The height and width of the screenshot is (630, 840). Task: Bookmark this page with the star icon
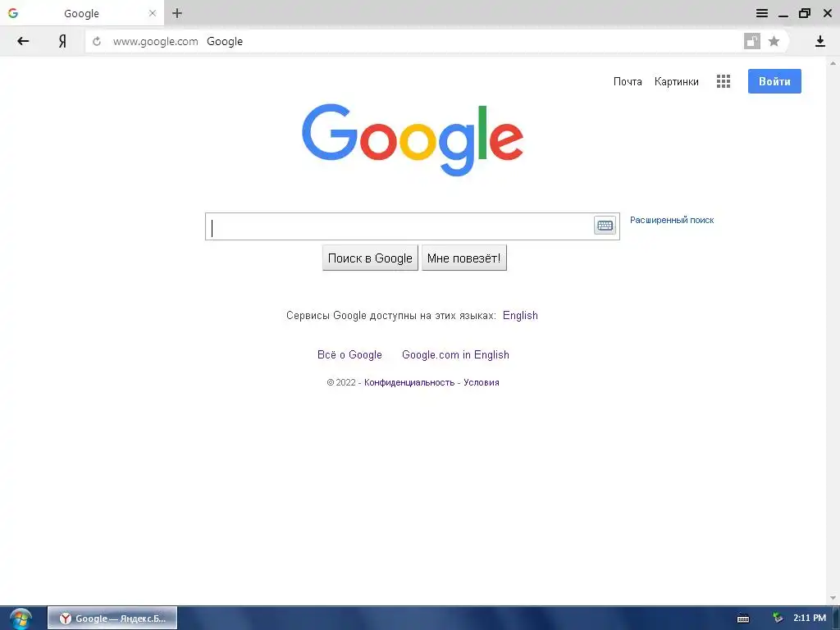tap(774, 41)
